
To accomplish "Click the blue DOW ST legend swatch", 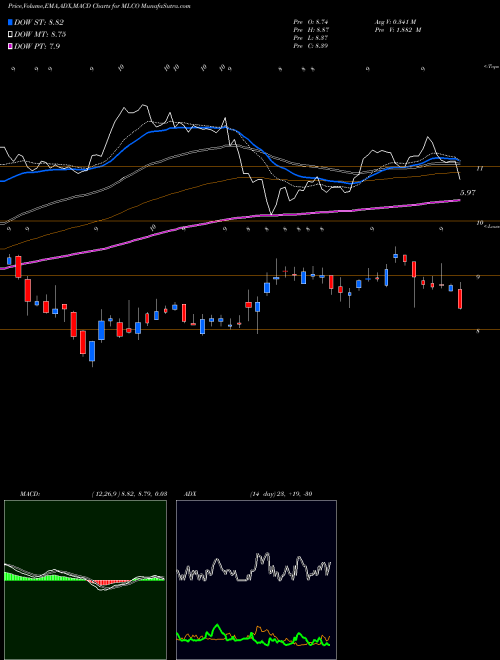I will click(10, 22).
